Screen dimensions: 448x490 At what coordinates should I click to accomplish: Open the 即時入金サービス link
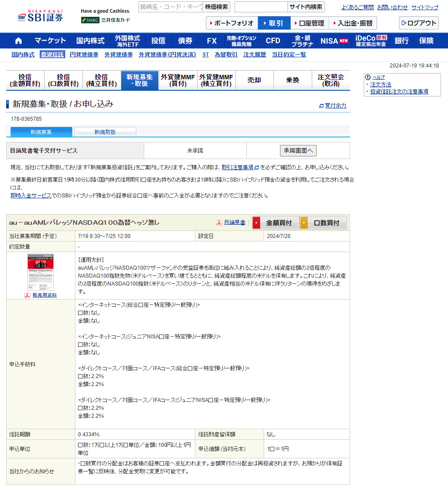(x=31, y=196)
